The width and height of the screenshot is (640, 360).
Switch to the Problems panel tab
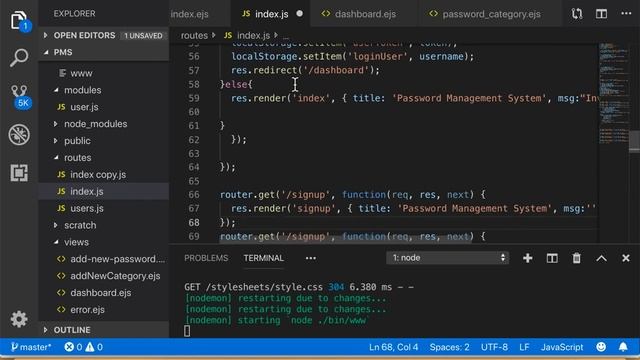tap(206, 258)
